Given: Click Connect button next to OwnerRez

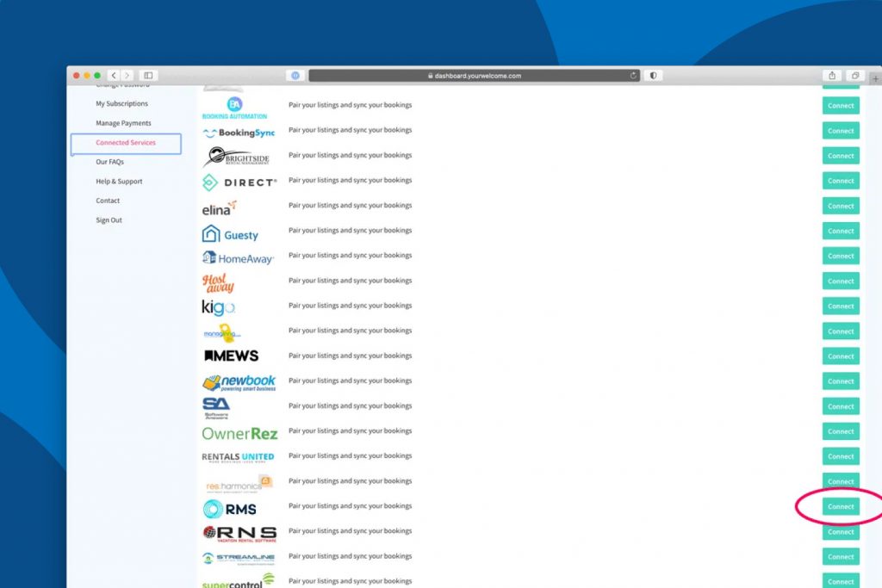Looking at the screenshot, I should [x=841, y=431].
